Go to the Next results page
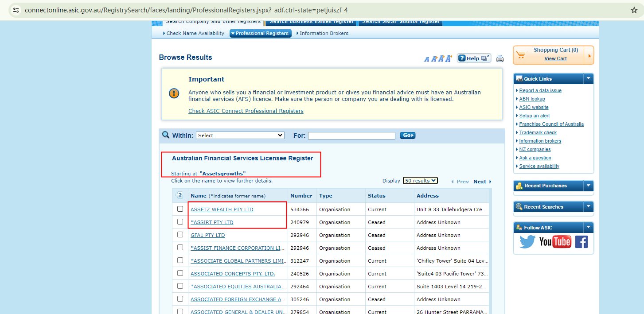The height and width of the screenshot is (314, 644). point(480,182)
